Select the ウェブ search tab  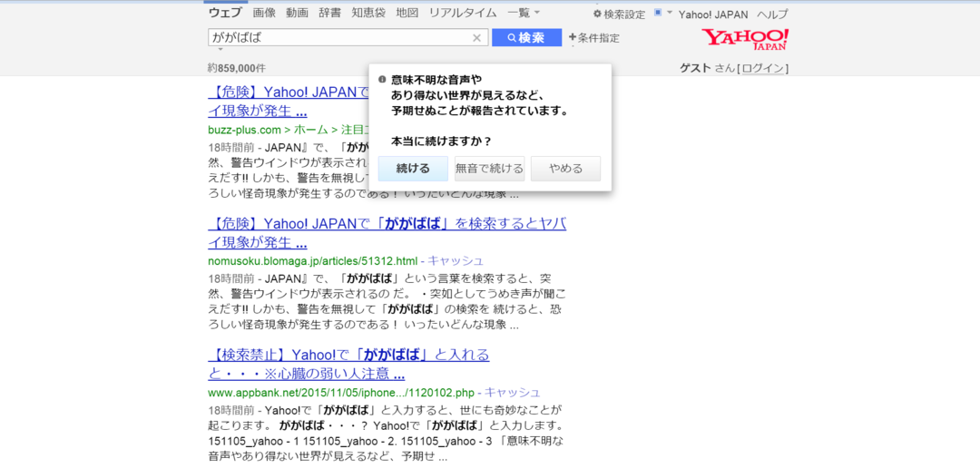[x=227, y=13]
